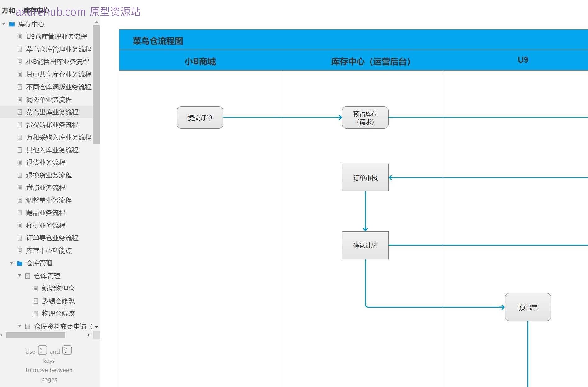
Task: Click the document icon for 菜鸟出库业务流程
Action: click(x=20, y=112)
